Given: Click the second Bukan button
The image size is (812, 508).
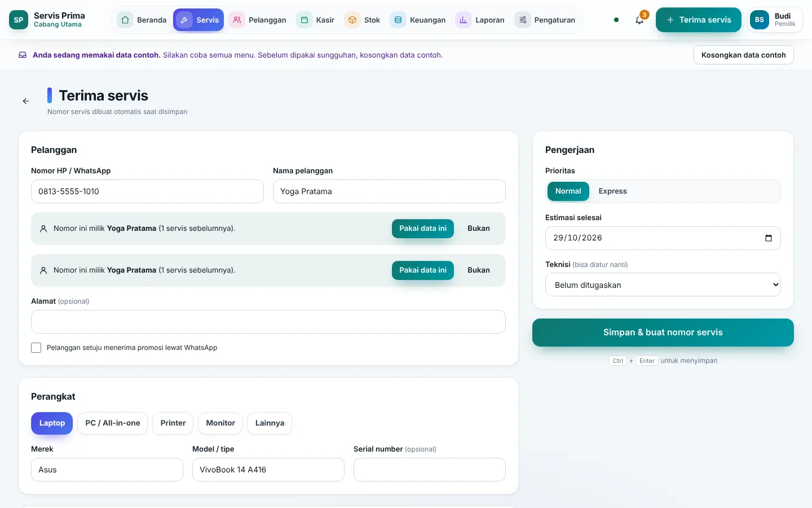Looking at the screenshot, I should [479, 270].
